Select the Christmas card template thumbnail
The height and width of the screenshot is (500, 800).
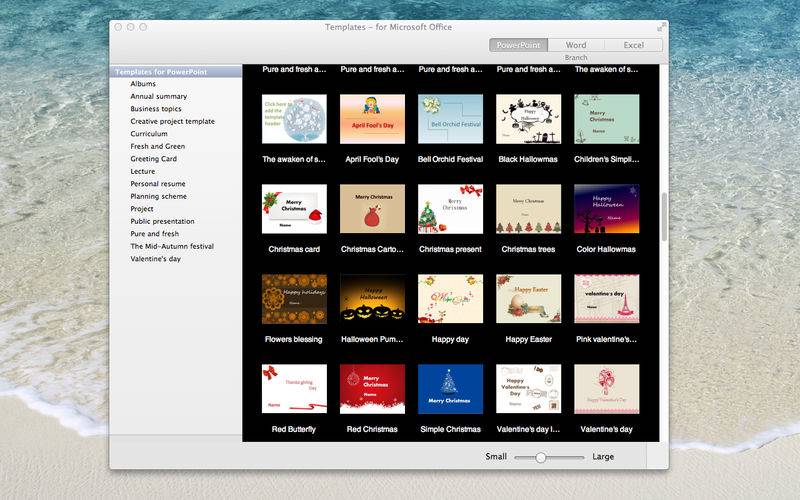point(294,209)
